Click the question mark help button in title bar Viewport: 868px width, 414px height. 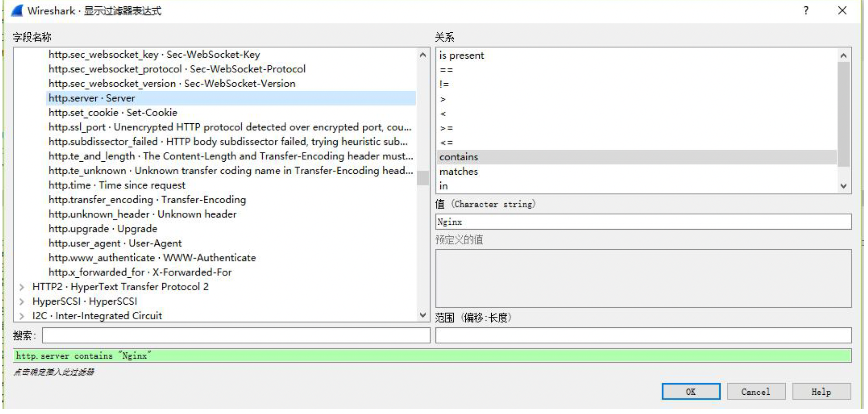806,11
